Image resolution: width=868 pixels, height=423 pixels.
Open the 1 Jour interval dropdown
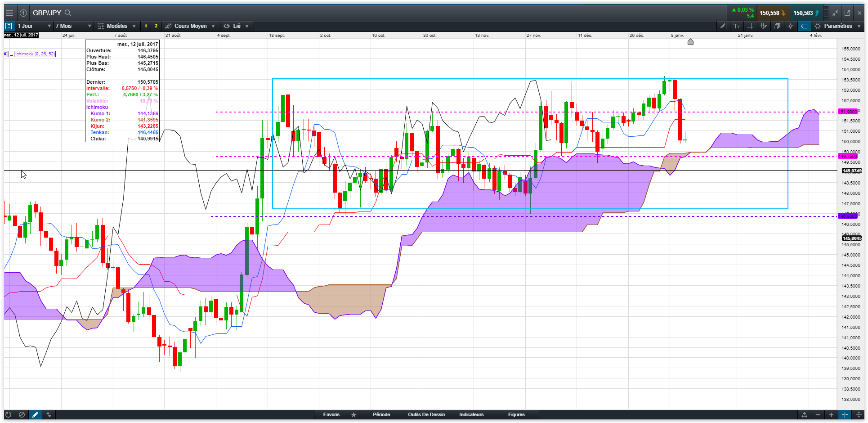click(x=34, y=26)
